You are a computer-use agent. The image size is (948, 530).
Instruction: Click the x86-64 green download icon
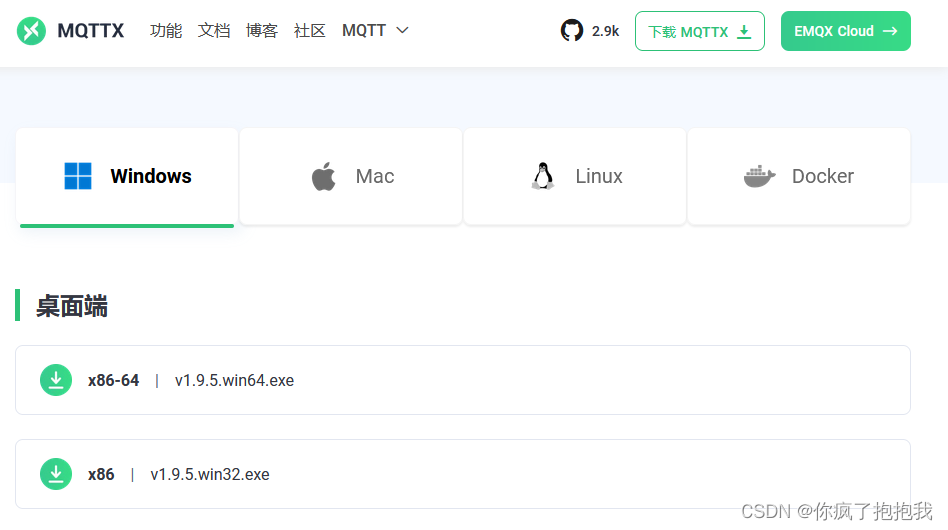tap(56, 380)
